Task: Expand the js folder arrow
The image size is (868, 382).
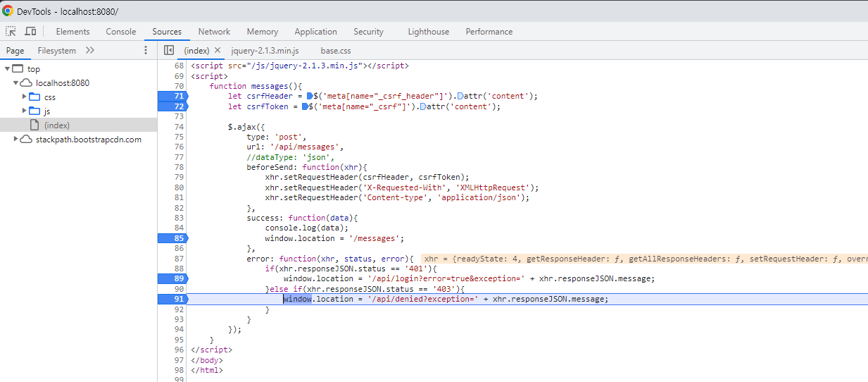Action: coord(25,111)
